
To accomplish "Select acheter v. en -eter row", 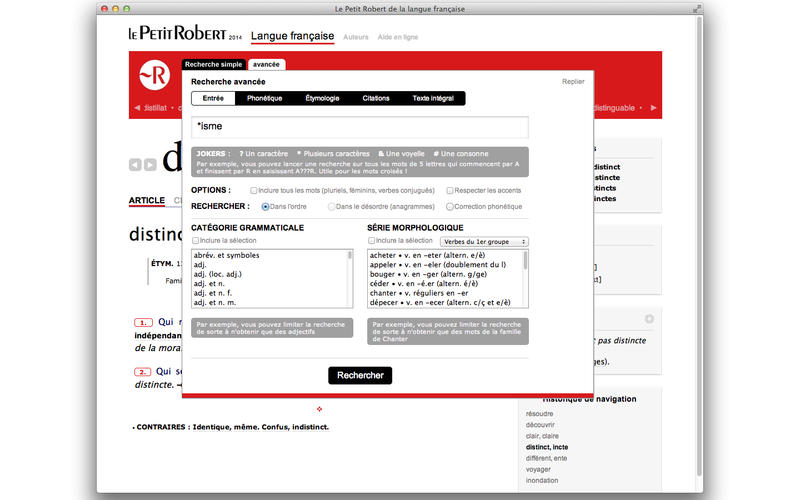I will click(x=428, y=255).
